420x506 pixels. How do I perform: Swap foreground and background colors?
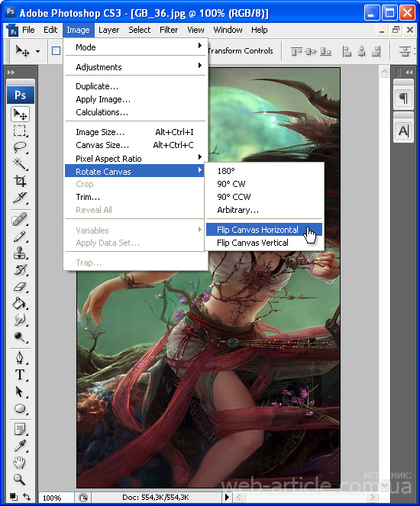(27, 497)
